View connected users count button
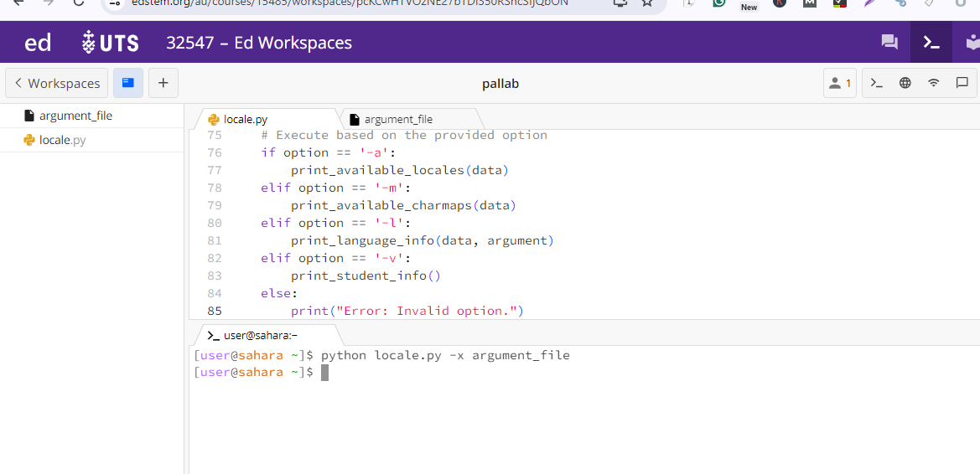Viewport: 980px width, 474px height. click(x=840, y=83)
